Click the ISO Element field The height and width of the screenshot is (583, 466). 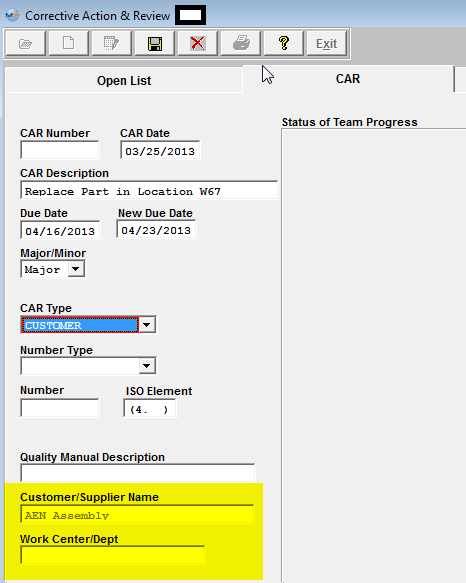click(x=150, y=408)
